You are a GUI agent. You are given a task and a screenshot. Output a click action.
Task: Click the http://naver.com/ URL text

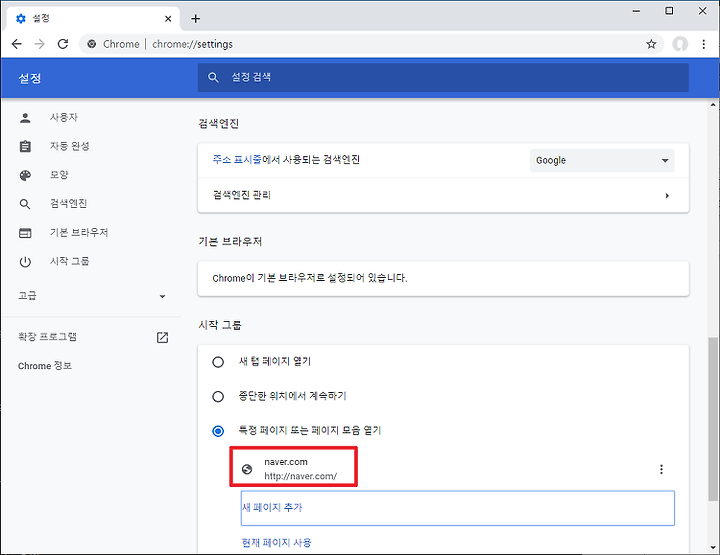click(x=301, y=476)
